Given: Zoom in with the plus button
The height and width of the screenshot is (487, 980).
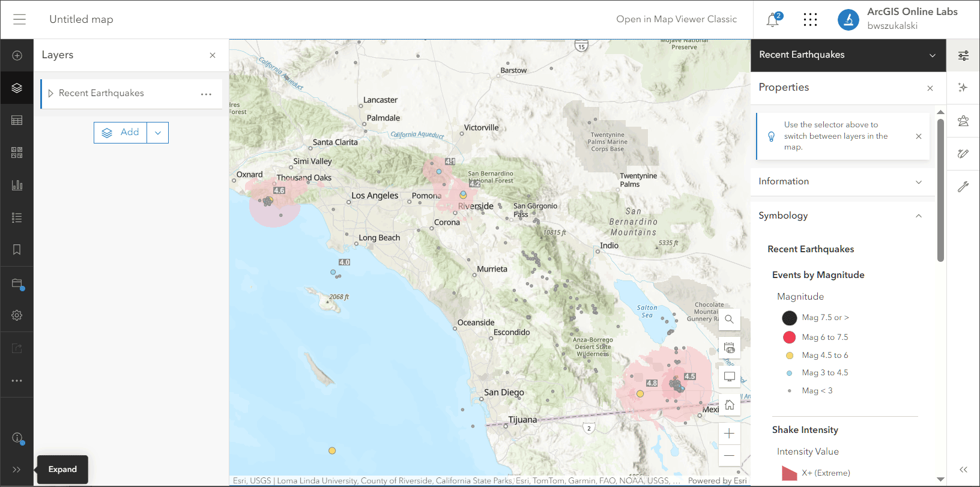Looking at the screenshot, I should pyautogui.click(x=729, y=434).
